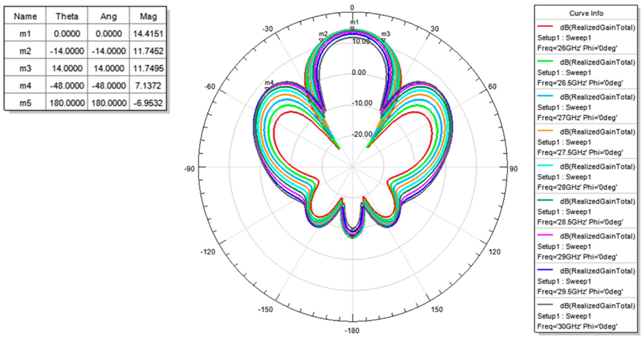Click the m2 marker on the plot
Screen dimensions: 644x340
coord(321,40)
